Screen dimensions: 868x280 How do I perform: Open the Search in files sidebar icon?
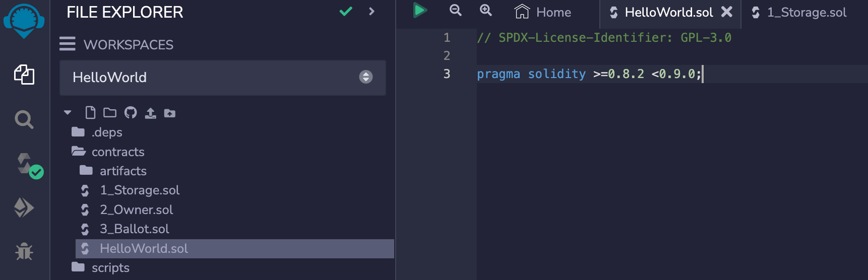[x=24, y=120]
